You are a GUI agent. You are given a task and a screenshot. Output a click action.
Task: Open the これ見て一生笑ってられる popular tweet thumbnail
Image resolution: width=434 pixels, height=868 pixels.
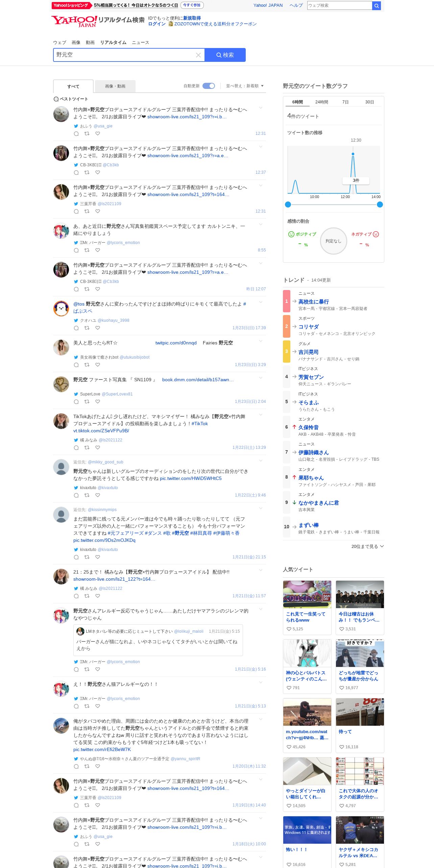(x=307, y=594)
